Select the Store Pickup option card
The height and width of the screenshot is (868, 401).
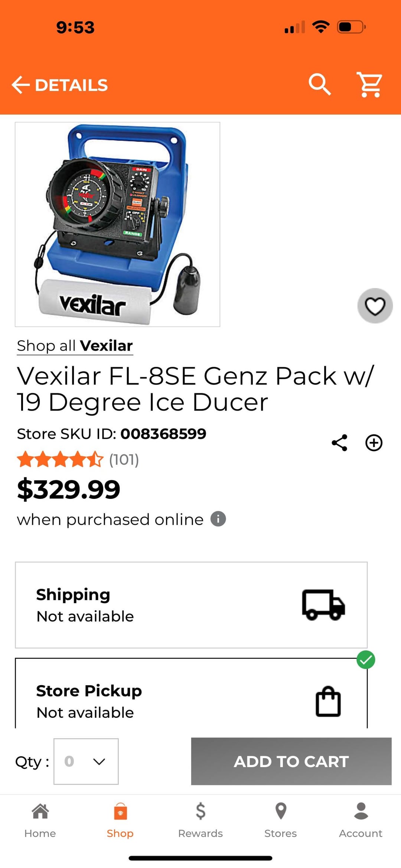pos(191,693)
